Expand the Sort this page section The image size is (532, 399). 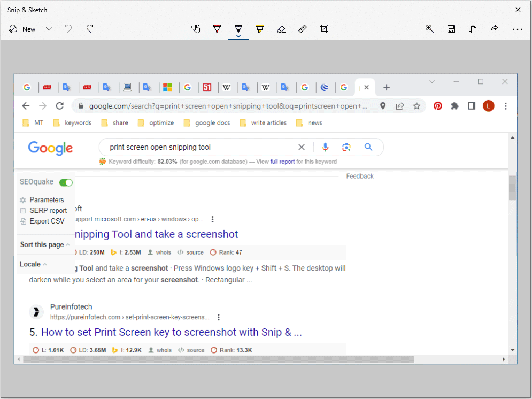pos(45,244)
